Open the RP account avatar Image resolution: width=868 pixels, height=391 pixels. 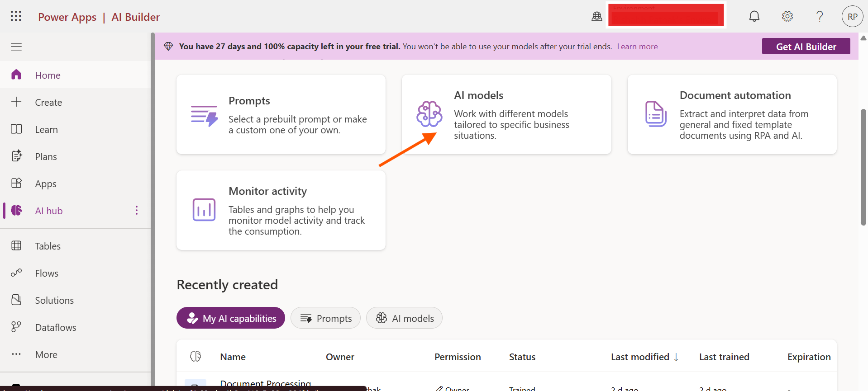coord(852,17)
